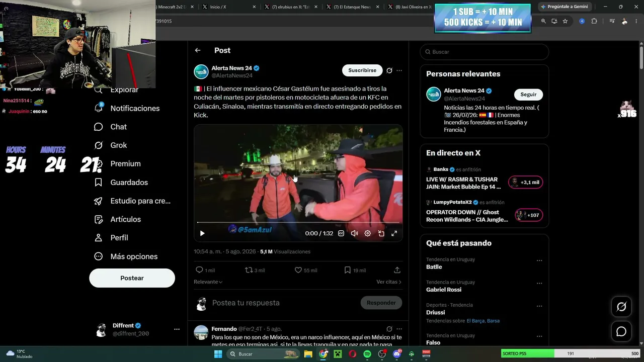Switch to the 'Inicio / X' browser tab
644x362 pixels.
click(228, 7)
